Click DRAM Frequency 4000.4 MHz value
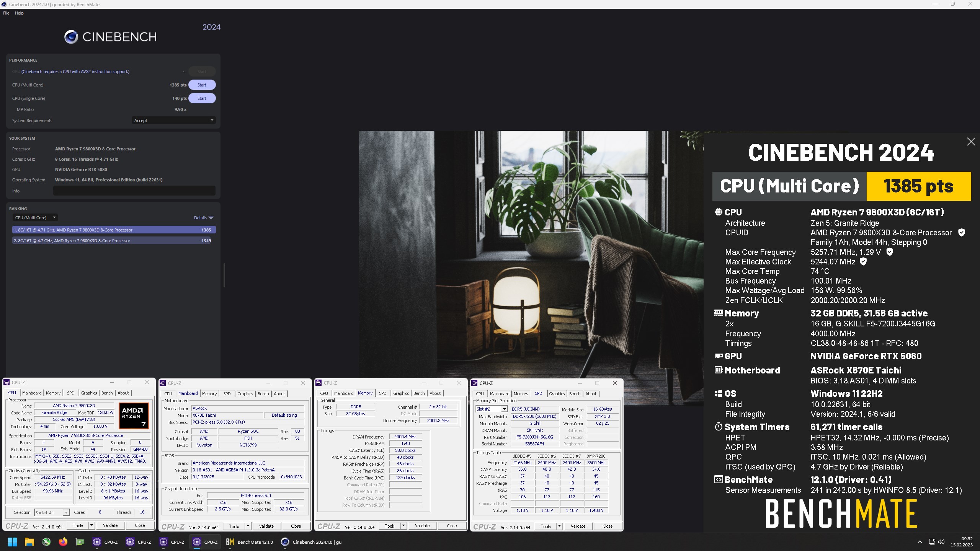Screen dimensions: 980x551 pos(405,437)
